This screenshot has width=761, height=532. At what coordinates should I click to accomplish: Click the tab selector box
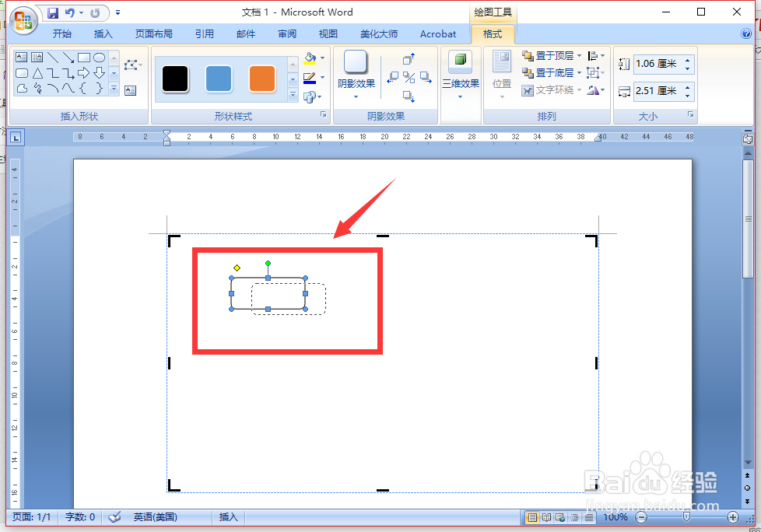[x=16, y=138]
